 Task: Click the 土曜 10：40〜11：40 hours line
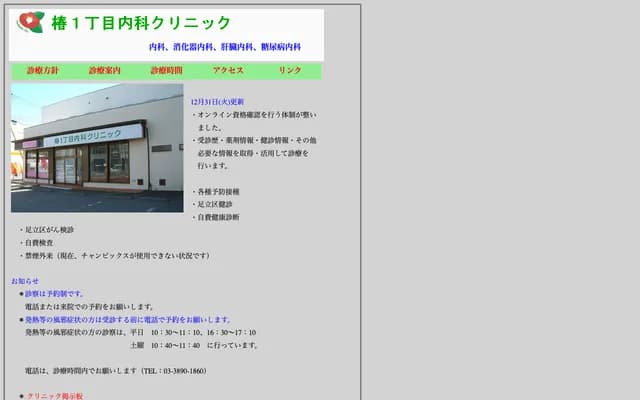tap(195, 345)
